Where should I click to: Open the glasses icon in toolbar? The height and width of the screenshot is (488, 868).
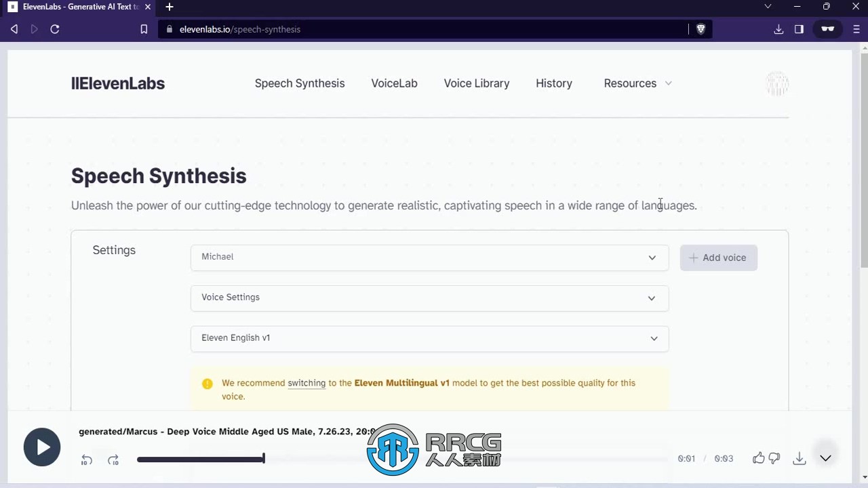[x=827, y=29]
